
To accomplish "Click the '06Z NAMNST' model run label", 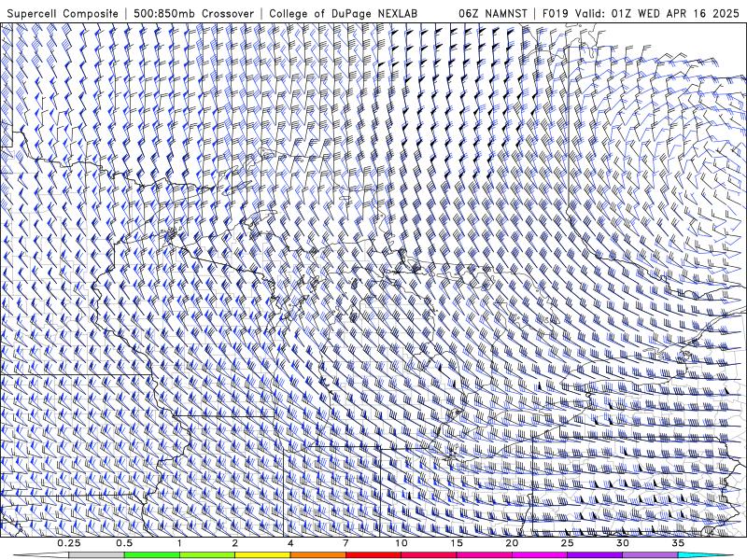I will (493, 14).
